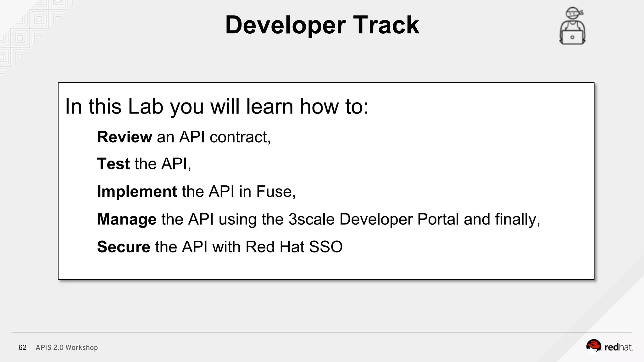Screen dimensions: 644x362
Task: Click the Red Hat fedora logo
Action: (x=593, y=346)
